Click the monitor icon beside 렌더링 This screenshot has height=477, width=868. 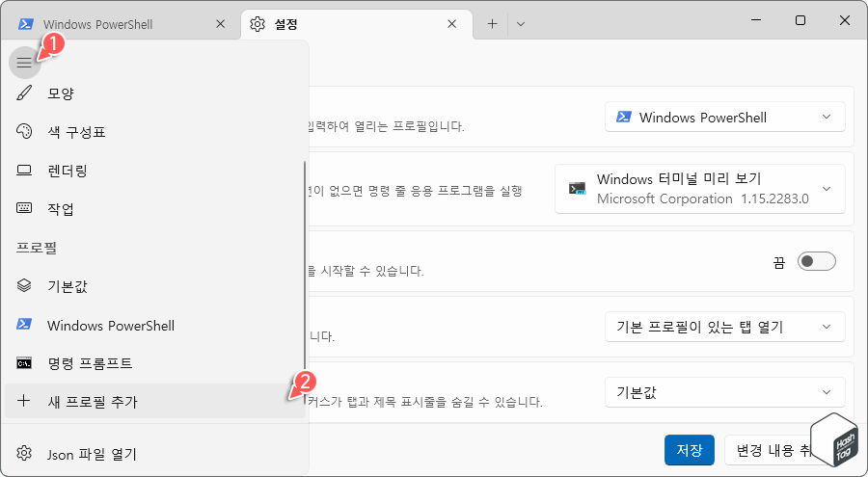[x=24, y=171]
